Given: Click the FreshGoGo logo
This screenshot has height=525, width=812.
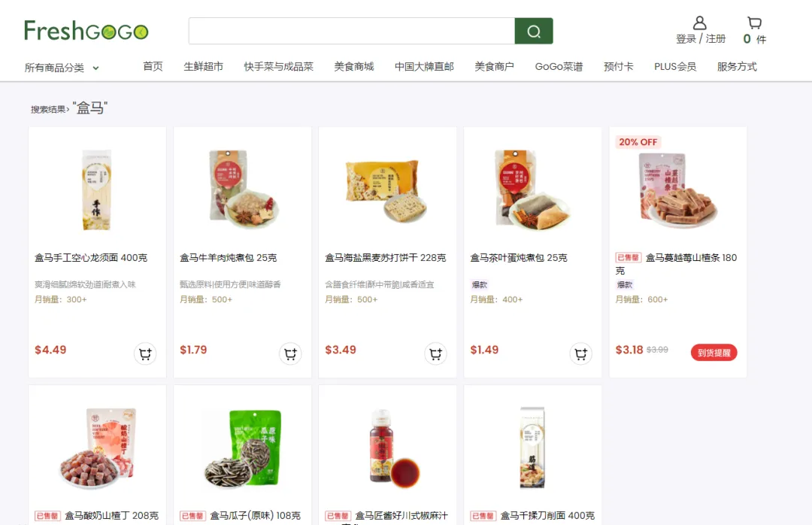Looking at the screenshot, I should 86,31.
